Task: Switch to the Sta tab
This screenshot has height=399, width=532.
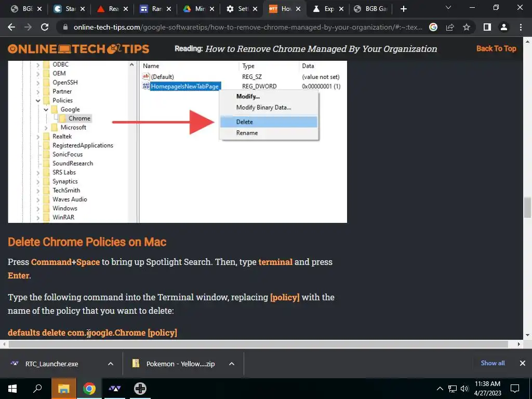Action: 66,9
